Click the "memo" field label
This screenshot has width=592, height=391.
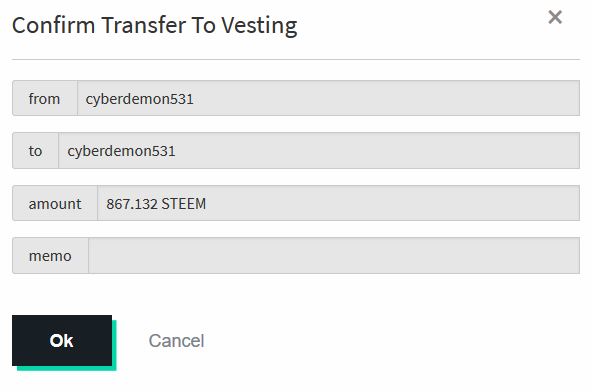point(50,256)
